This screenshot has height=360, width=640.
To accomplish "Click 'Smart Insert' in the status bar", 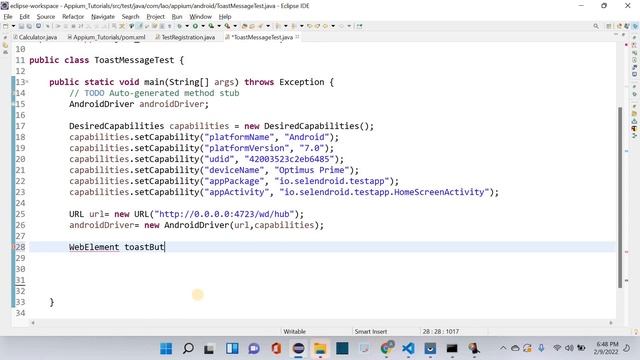I will click(371, 331).
